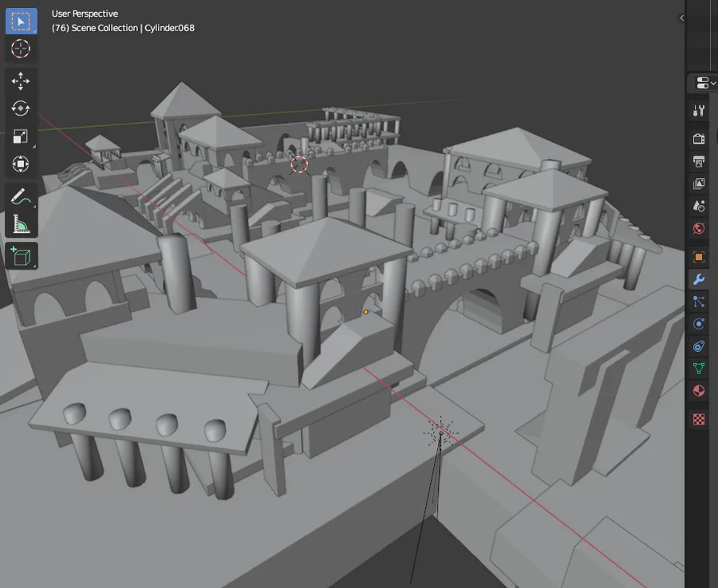Viewport: 718px width, 588px height.
Task: Activate the Add Cube tool
Action: click(x=21, y=256)
